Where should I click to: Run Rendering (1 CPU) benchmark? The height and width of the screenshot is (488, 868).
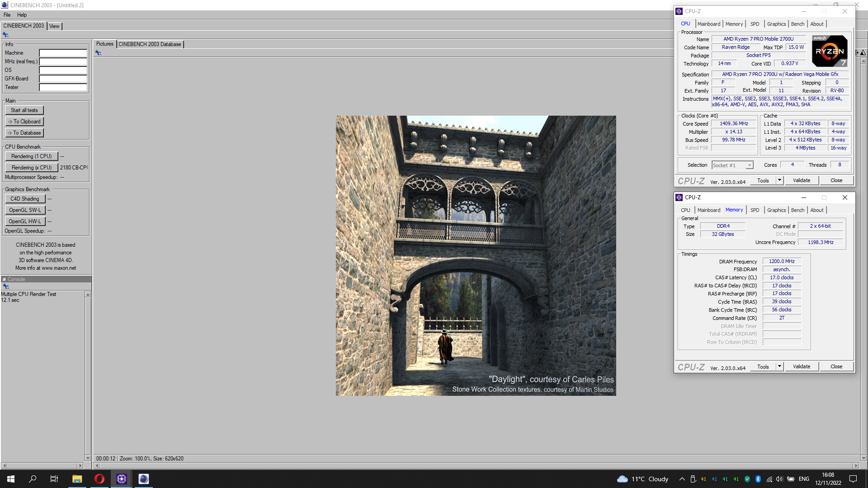click(x=32, y=156)
